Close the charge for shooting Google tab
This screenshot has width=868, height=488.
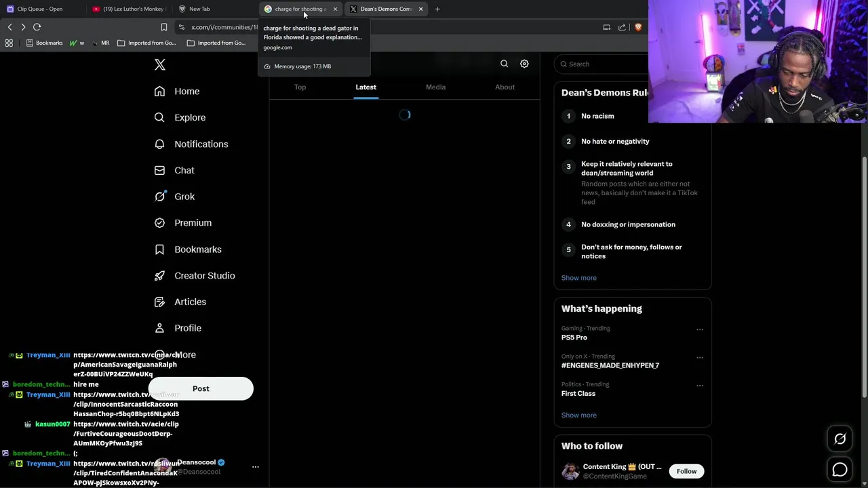click(335, 9)
